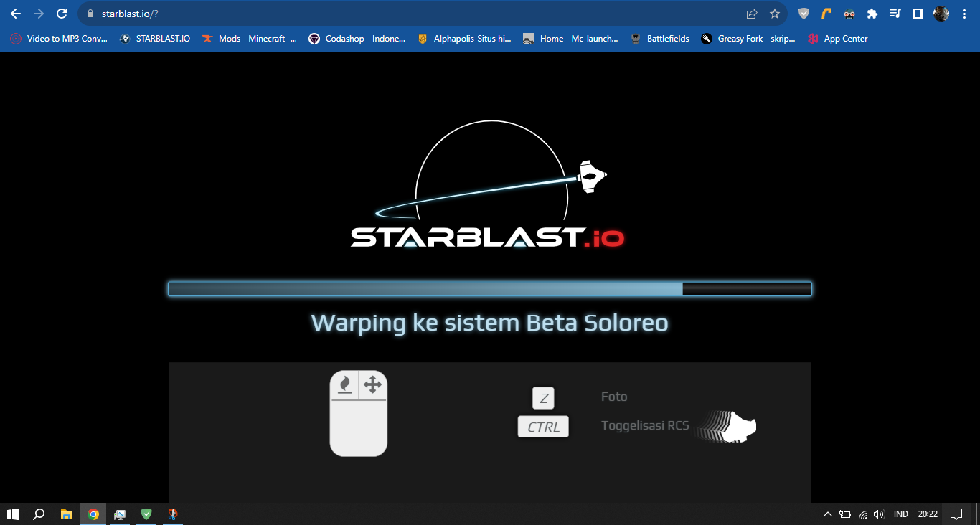Click the game loading progress bar
Viewport: 980px width, 525px height.
490,289
